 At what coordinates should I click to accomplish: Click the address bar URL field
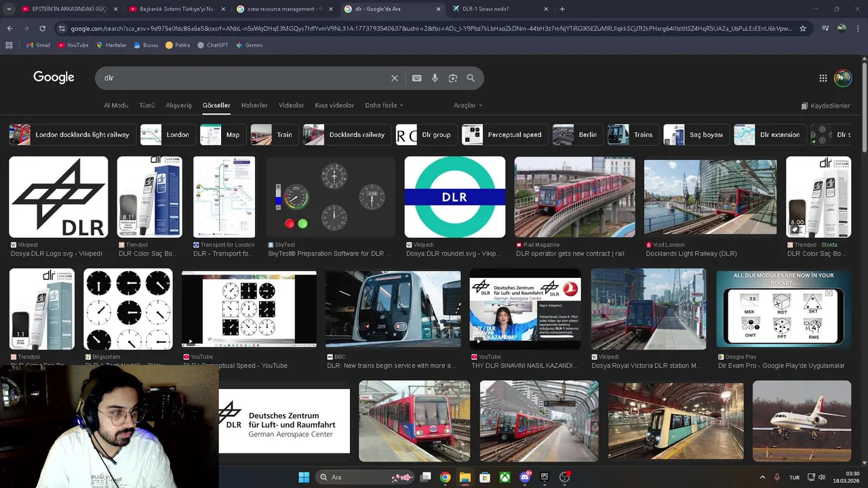coord(431,28)
